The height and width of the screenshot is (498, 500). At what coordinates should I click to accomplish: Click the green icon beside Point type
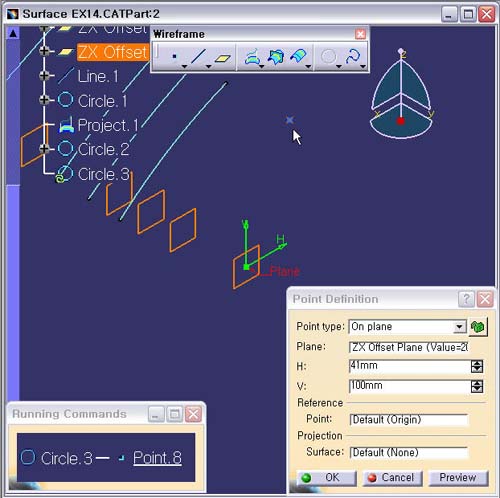(x=478, y=327)
